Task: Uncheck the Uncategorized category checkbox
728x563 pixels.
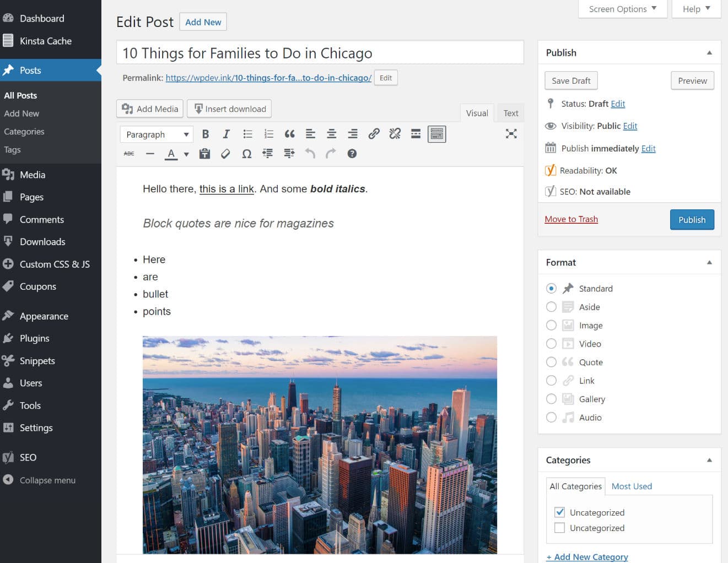Action: [x=560, y=512]
